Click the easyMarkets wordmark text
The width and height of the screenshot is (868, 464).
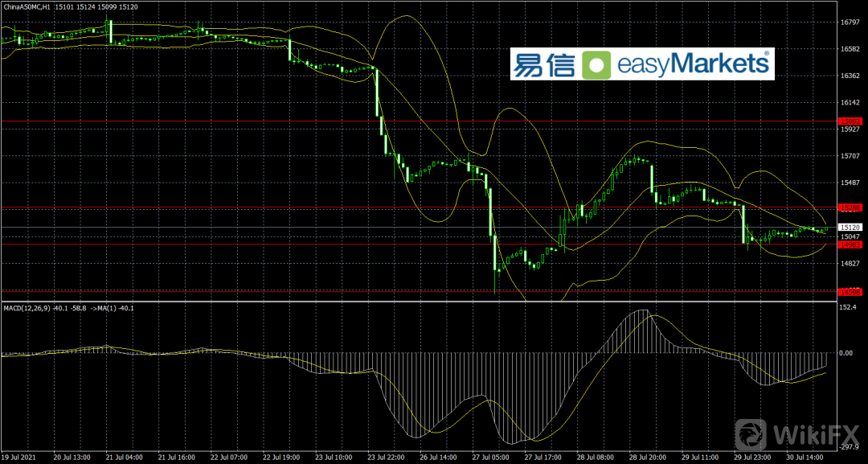[x=693, y=64]
